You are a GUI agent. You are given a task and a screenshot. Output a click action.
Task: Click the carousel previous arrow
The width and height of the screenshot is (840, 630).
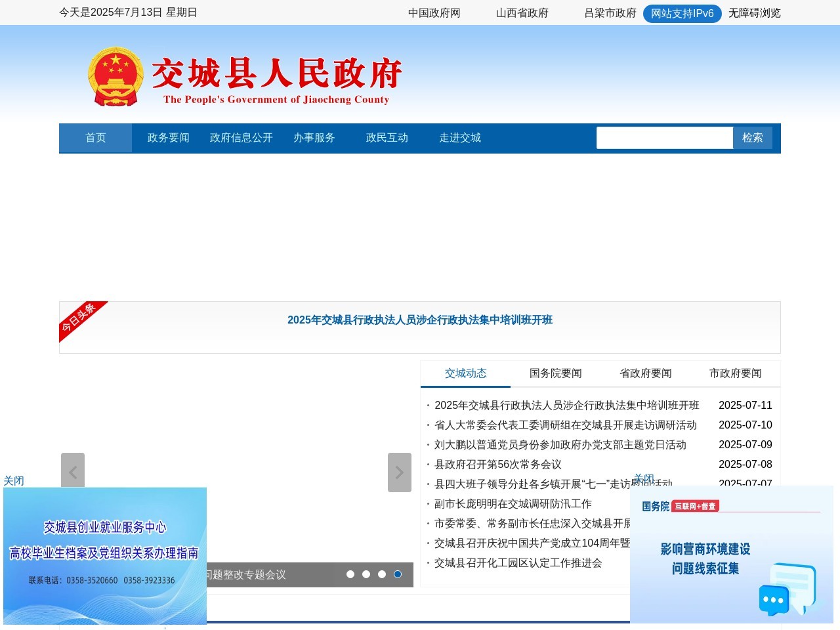[x=73, y=471]
